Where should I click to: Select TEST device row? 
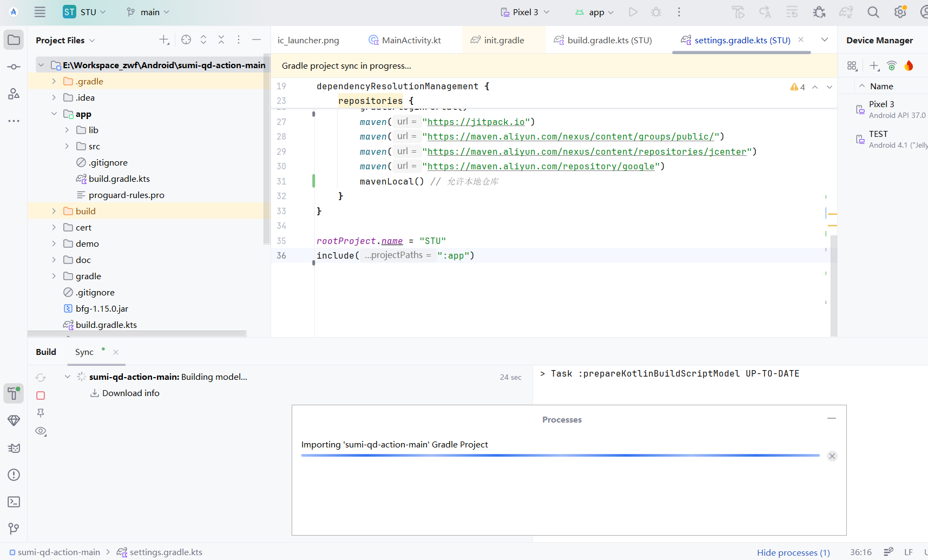(x=891, y=139)
